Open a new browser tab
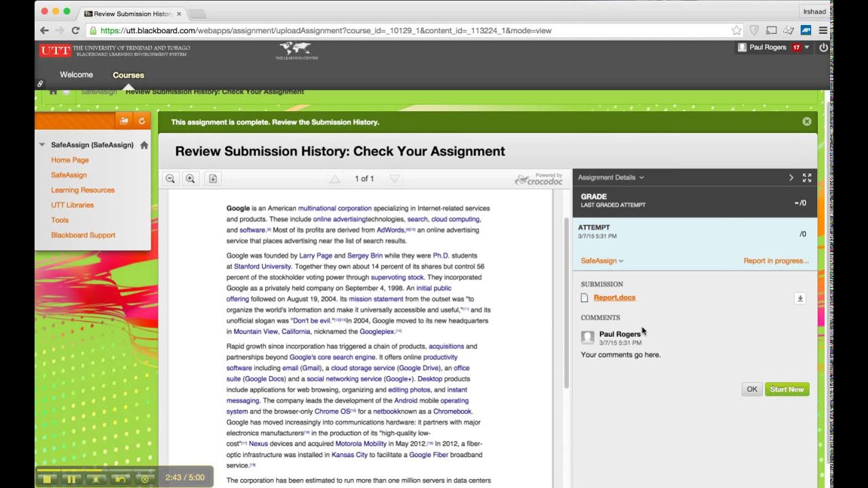 [197, 14]
